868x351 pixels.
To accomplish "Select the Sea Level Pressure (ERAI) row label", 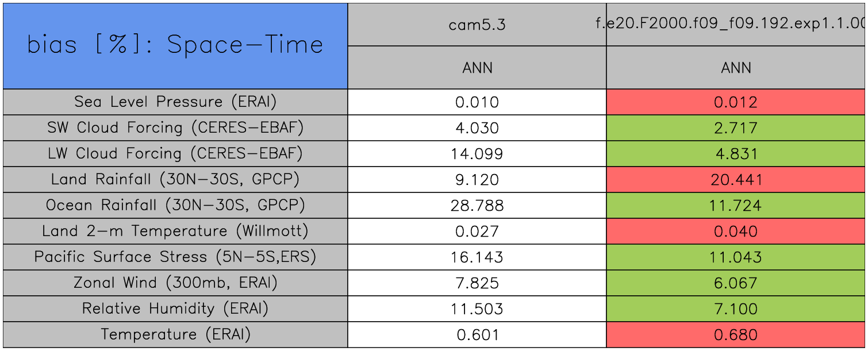I will coord(175,102).
